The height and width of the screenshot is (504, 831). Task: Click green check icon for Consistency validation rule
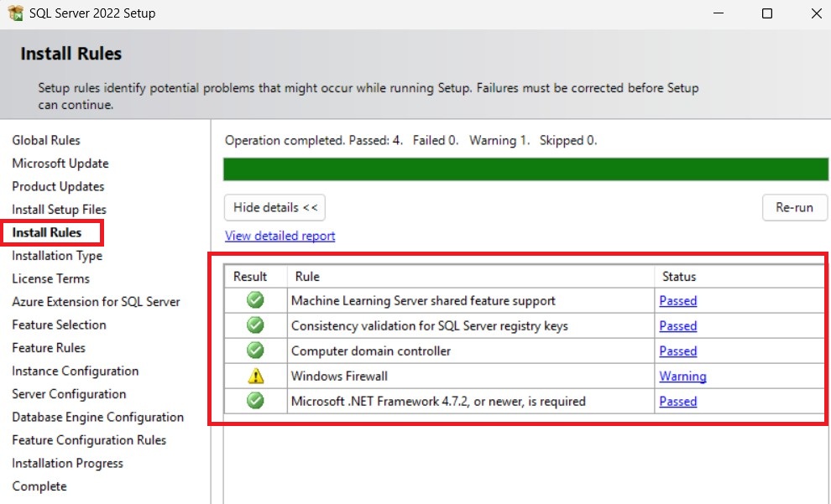(256, 325)
